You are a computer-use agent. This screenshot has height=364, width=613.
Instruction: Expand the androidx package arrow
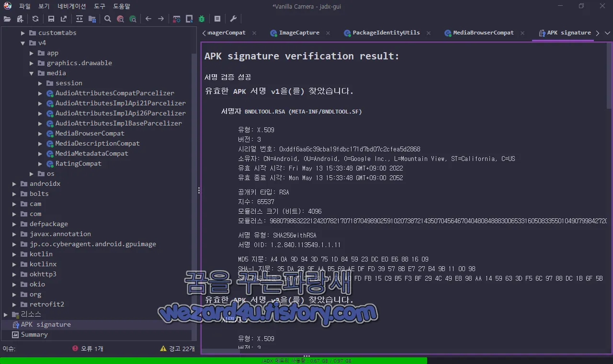[14, 184]
